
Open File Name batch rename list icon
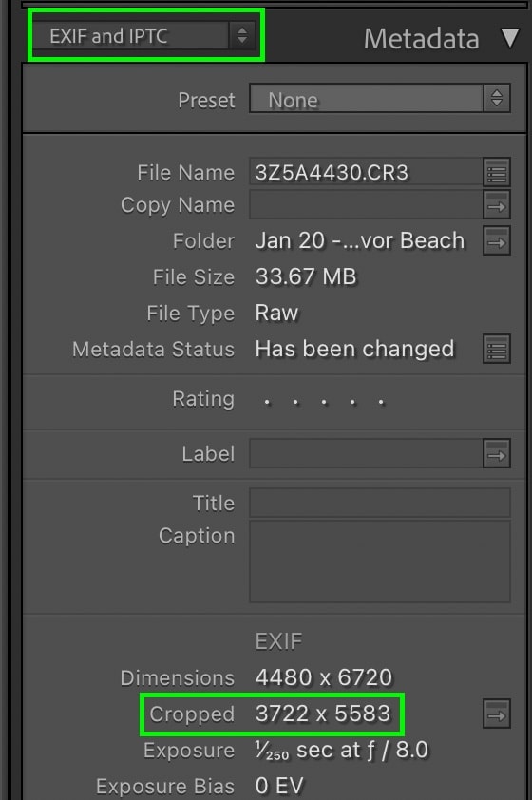pos(497,172)
